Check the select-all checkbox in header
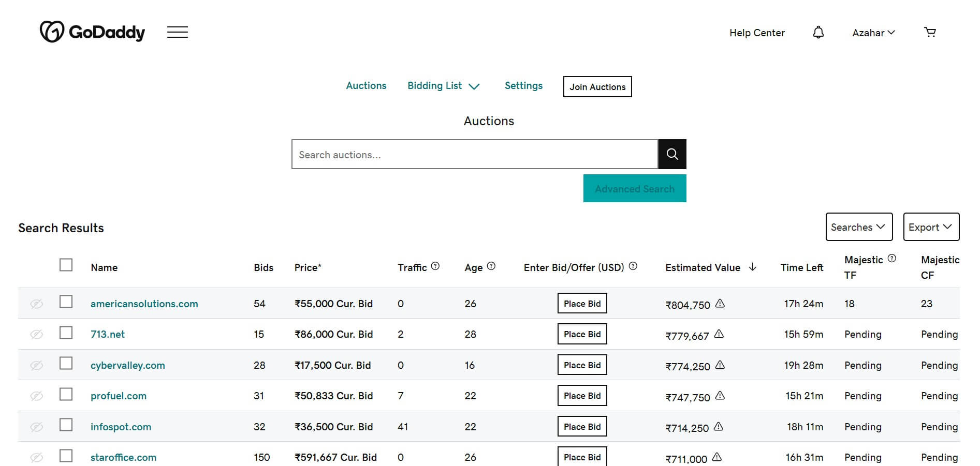The width and height of the screenshot is (980, 466). [x=66, y=264]
